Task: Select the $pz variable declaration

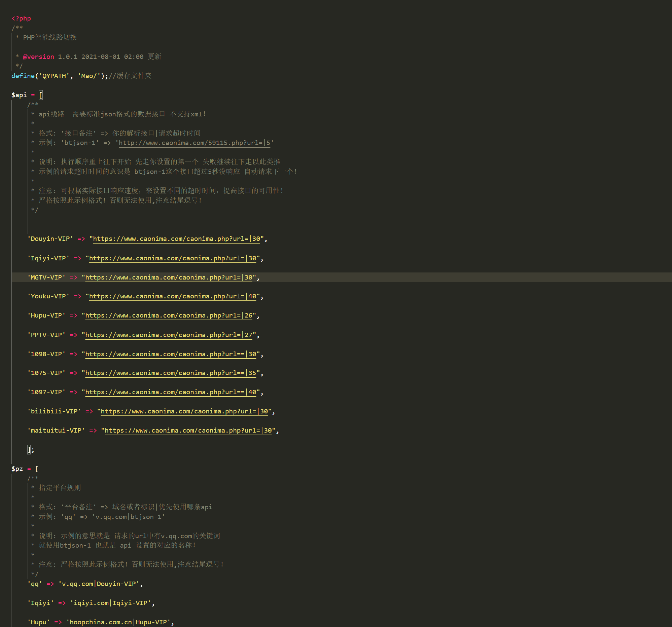Action: click(17, 468)
